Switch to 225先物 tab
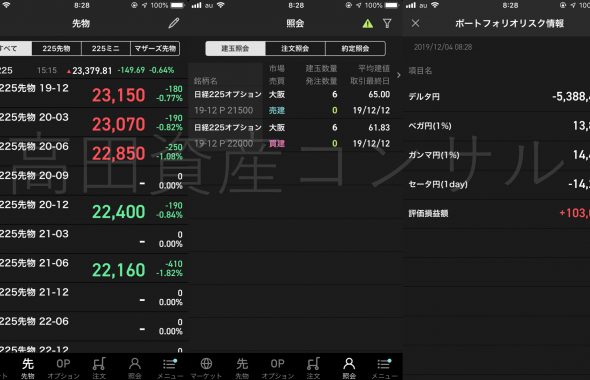The image size is (590, 380). [56, 49]
